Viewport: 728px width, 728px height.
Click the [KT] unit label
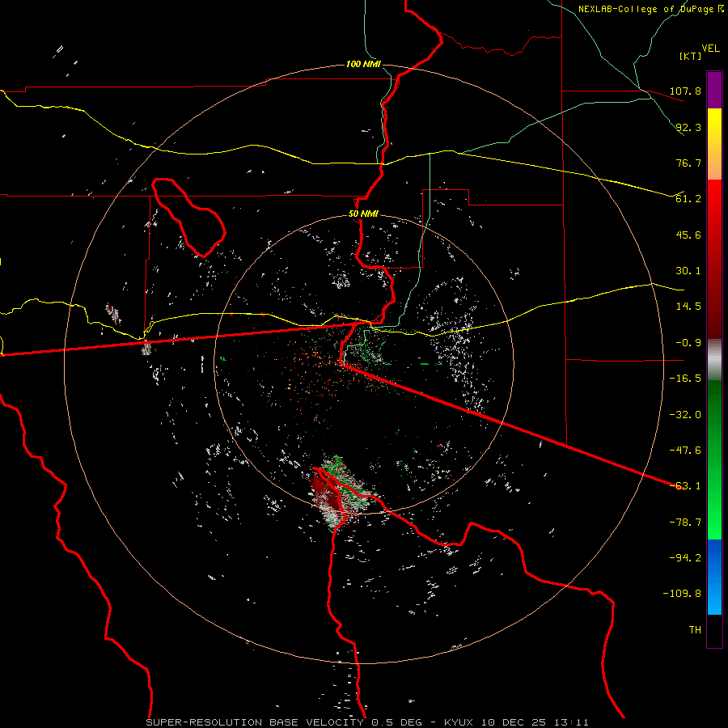[x=691, y=56]
